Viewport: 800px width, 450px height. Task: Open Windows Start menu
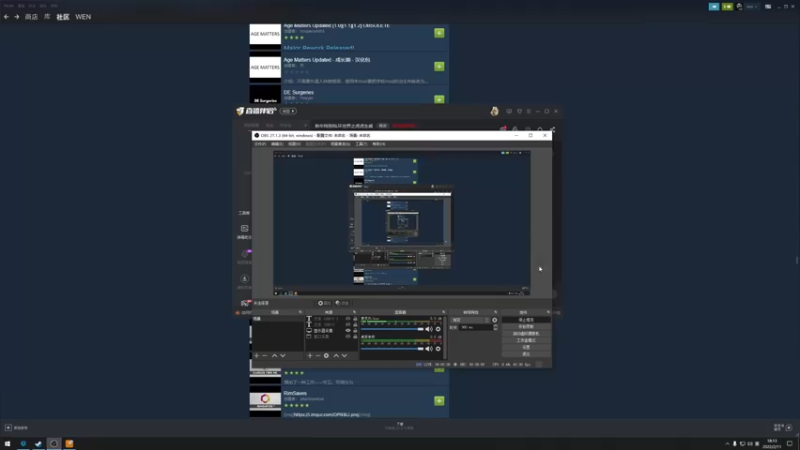7,444
